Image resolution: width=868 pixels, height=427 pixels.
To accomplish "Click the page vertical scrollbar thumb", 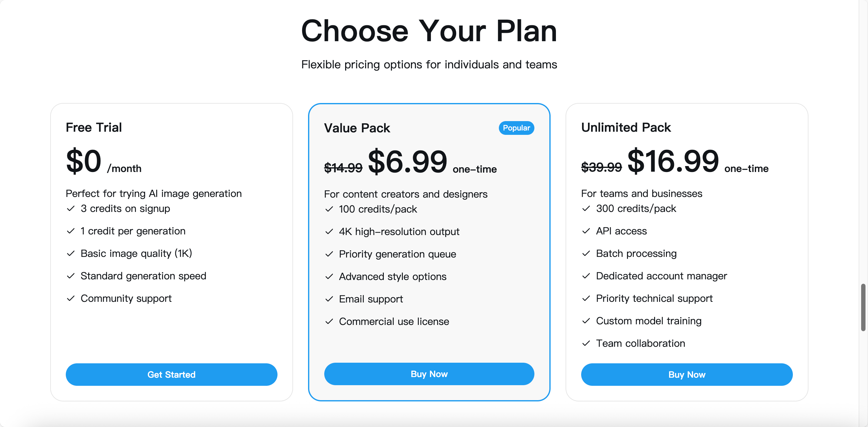I will point(863,307).
